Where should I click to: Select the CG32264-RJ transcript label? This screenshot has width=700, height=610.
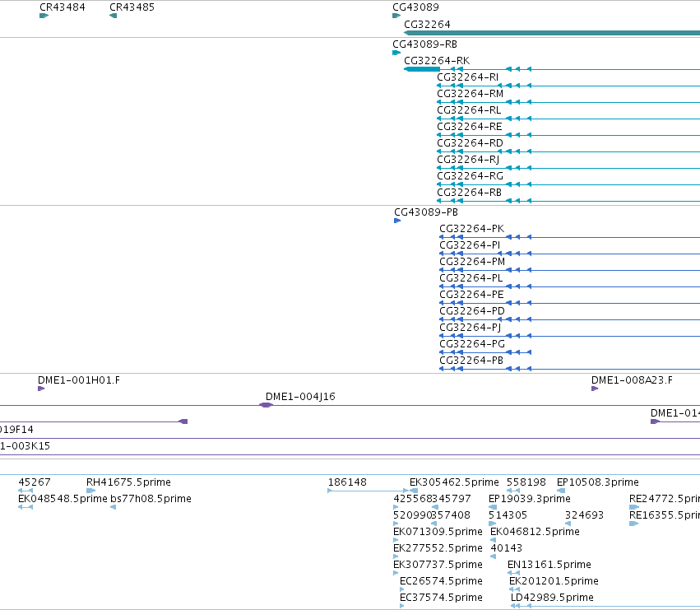click(468, 160)
